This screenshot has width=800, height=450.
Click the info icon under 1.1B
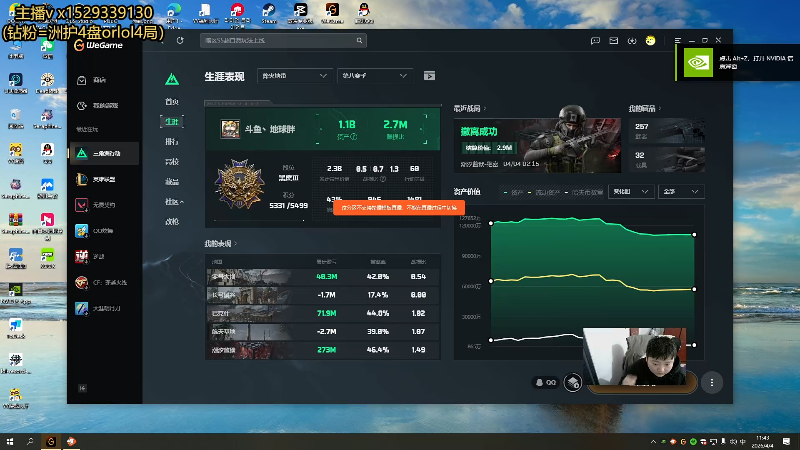(x=354, y=137)
